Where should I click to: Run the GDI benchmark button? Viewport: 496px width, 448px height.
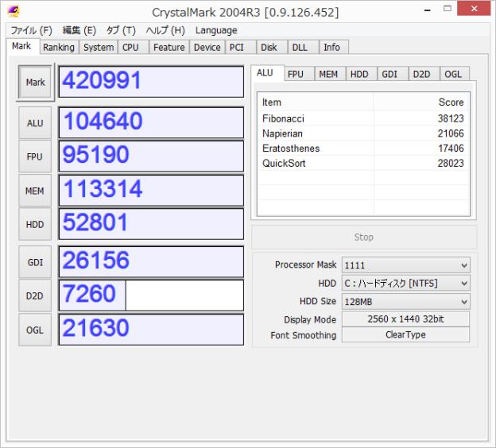click(35, 262)
